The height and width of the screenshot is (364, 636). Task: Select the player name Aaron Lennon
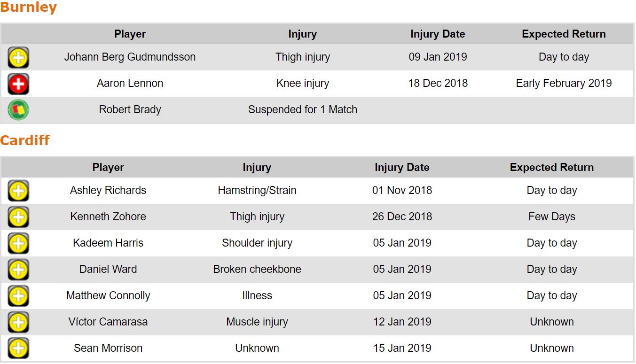130,84
